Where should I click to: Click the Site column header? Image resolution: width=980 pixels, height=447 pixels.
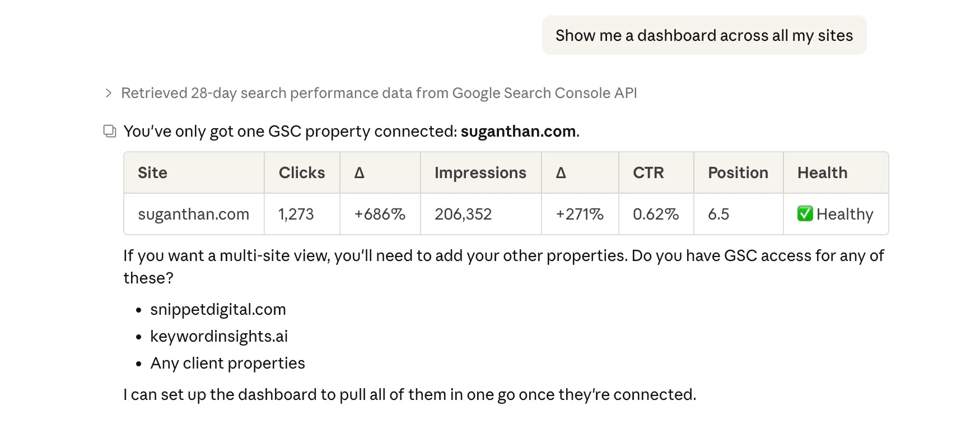click(x=152, y=173)
